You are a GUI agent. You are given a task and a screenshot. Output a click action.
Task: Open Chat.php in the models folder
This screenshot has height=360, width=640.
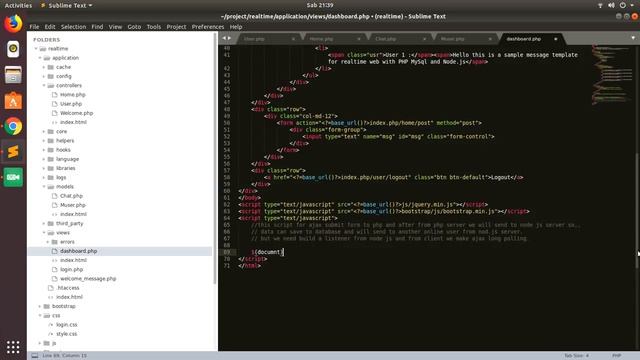point(71,196)
